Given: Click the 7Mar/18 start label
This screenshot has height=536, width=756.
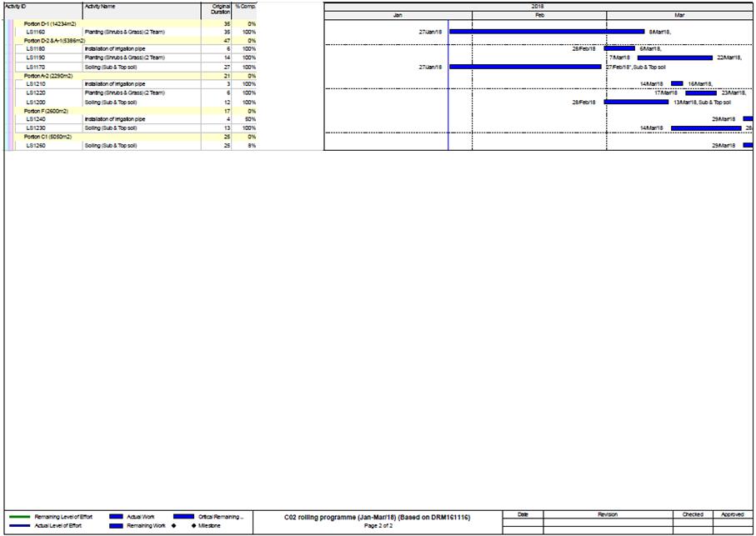Looking at the screenshot, I should 620,58.
